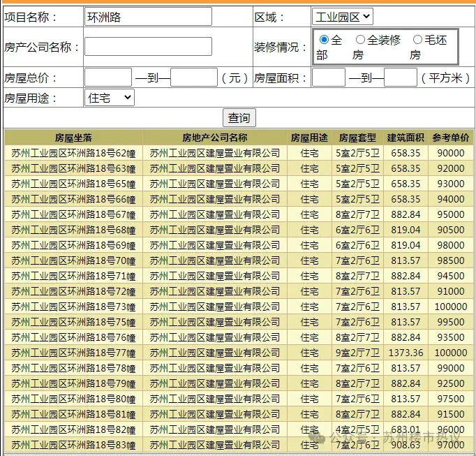476x456 pixels.
Task: Click company name in the 62幢 row
Action: pyautogui.click(x=215, y=153)
